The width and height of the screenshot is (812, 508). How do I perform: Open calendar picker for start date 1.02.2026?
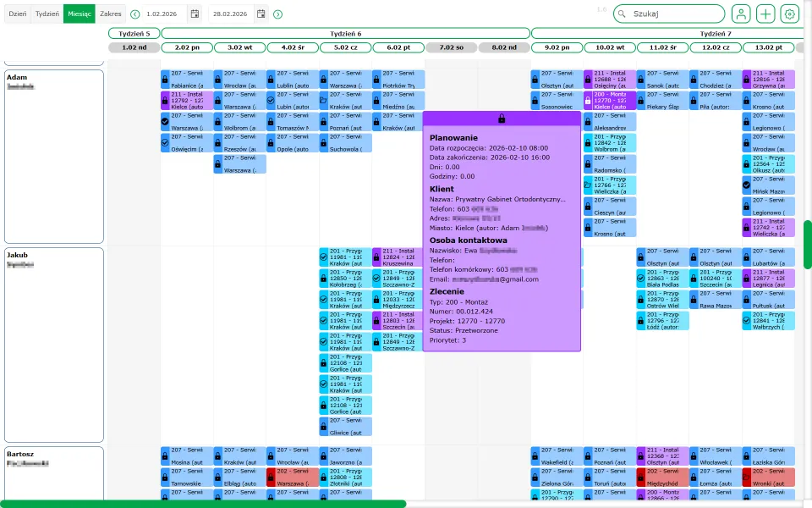(195, 14)
